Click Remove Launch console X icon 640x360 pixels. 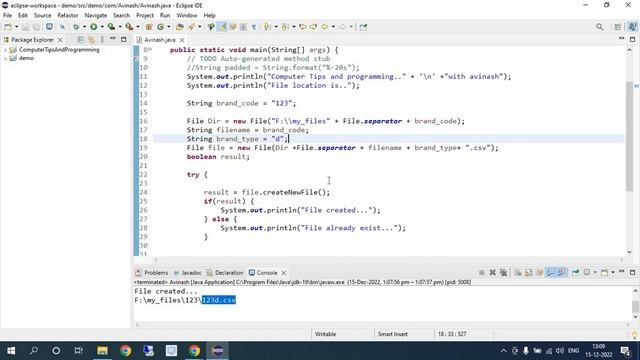(493, 273)
